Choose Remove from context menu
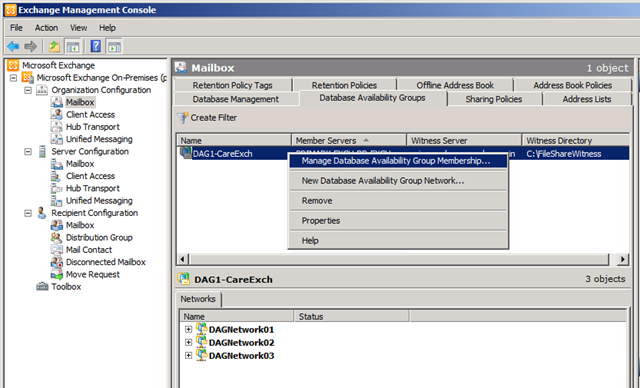640x388 pixels. (398, 201)
